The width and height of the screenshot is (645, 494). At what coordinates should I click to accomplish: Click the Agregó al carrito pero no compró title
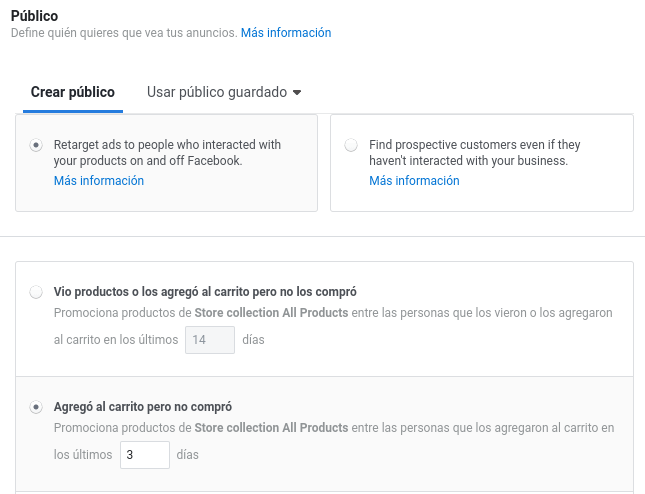143,407
